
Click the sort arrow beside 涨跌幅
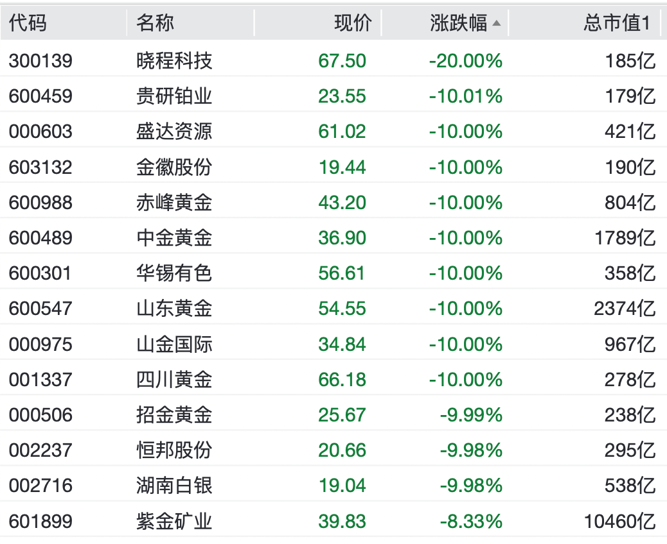click(x=497, y=23)
